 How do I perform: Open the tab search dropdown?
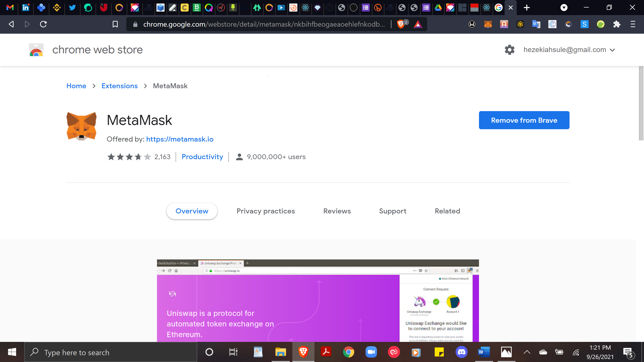pos(564,8)
